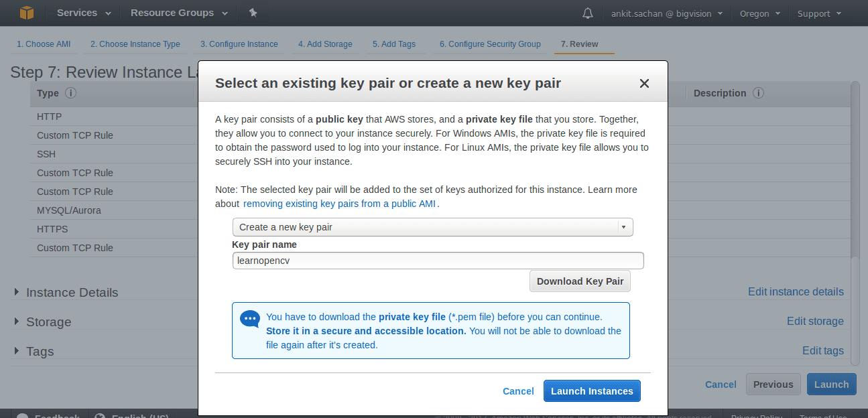Expand the Storage section

(x=42, y=322)
